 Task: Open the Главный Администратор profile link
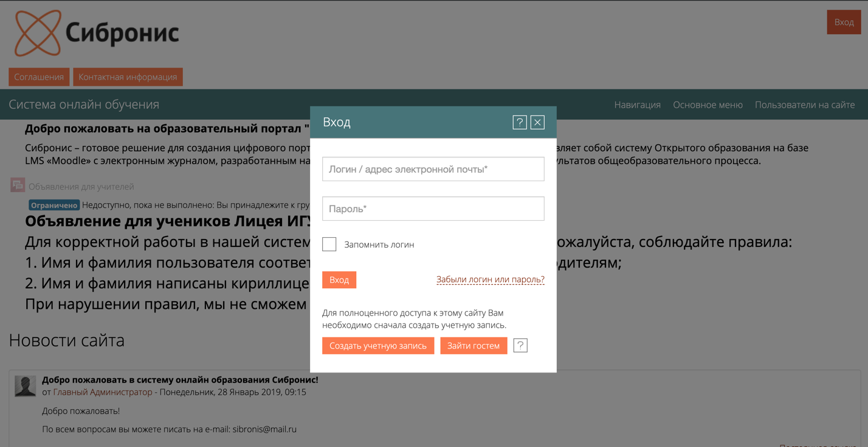click(x=103, y=392)
